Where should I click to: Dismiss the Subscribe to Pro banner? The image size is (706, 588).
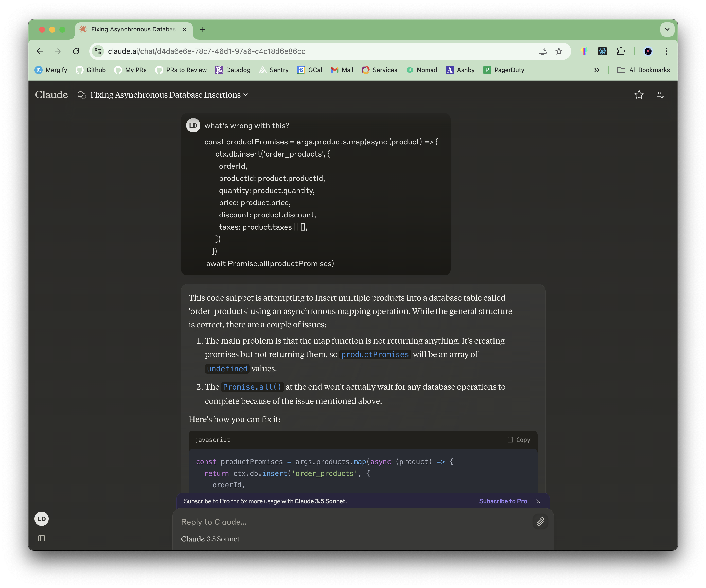(538, 501)
